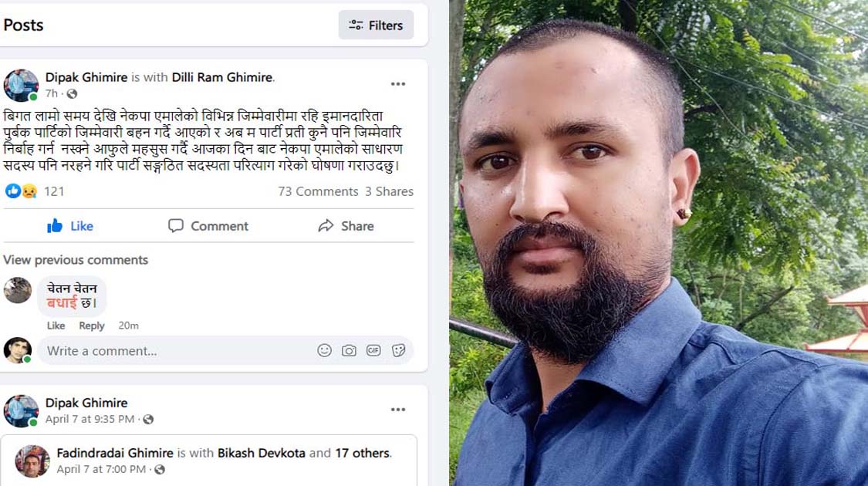Click public globe icon beside 7h

click(x=72, y=93)
